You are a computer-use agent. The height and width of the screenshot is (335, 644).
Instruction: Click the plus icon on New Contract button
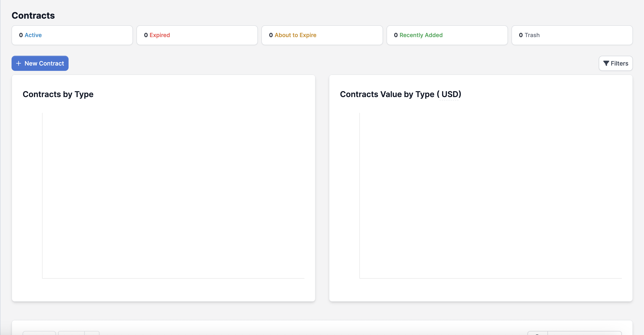pos(19,63)
